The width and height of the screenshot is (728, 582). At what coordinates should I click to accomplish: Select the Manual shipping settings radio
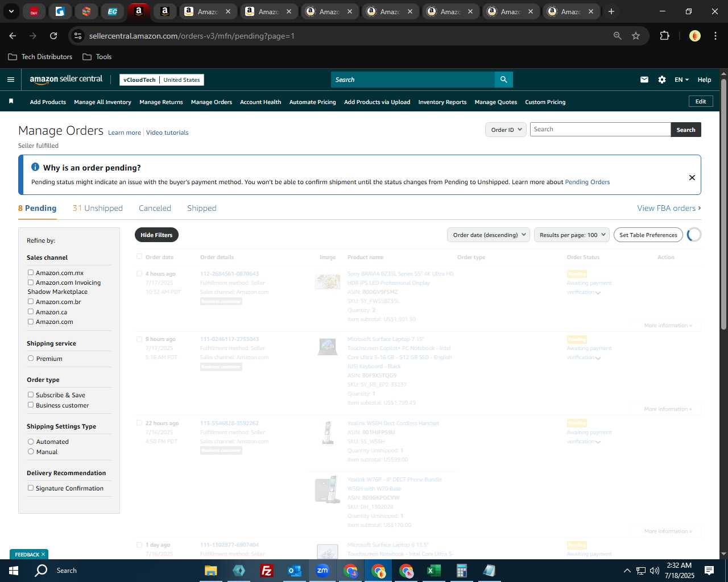pos(31,452)
